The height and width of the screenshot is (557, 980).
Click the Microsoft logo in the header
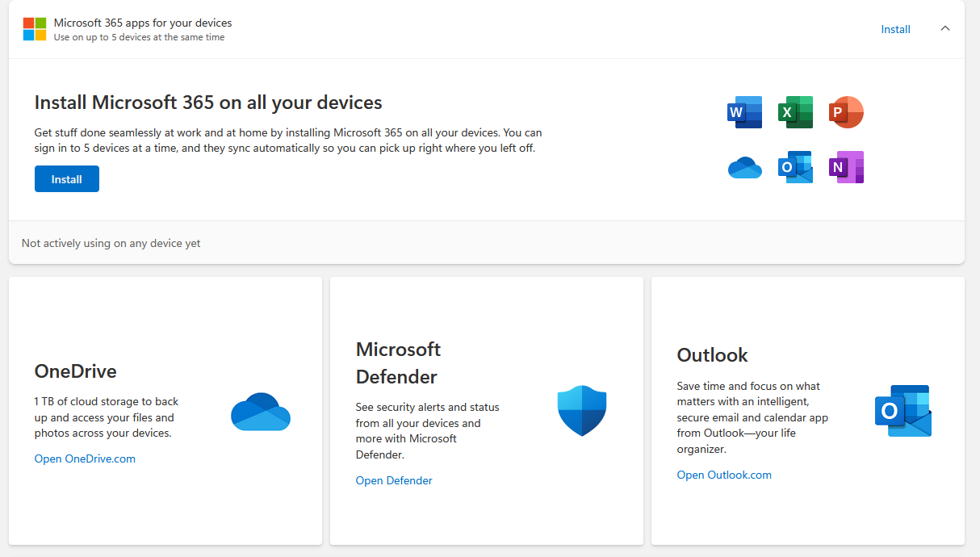pos(35,29)
